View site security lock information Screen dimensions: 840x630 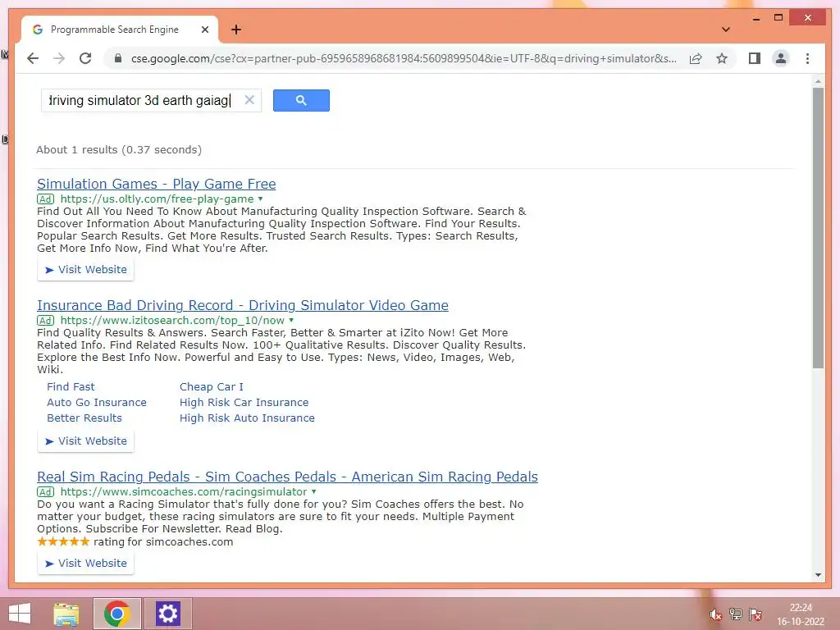pos(118,58)
